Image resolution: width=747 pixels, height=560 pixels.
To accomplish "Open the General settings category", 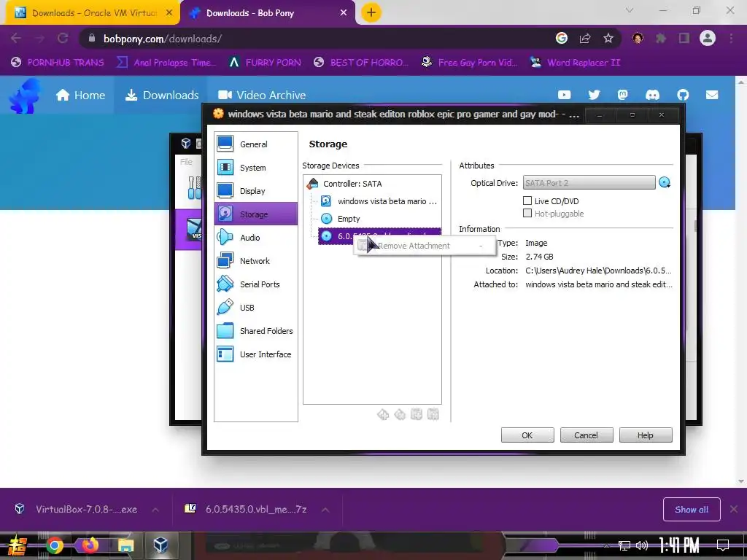I will point(256,144).
